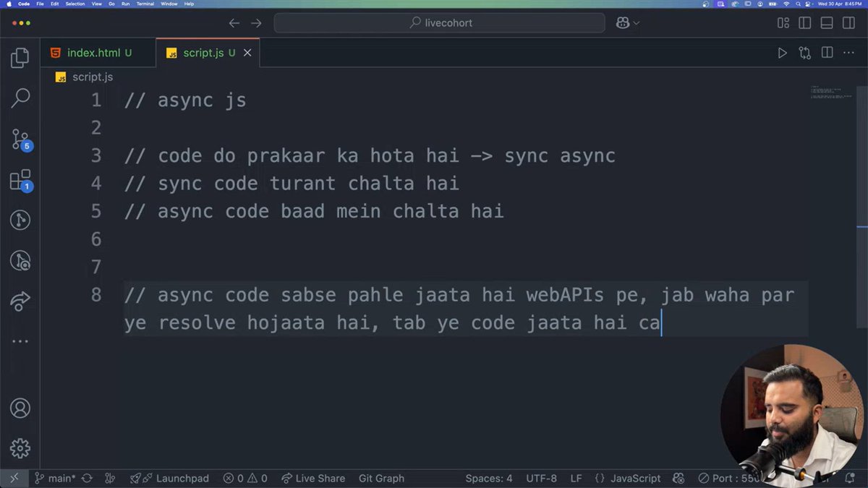
Task: Show additional views ellipsis in activity bar
Action: 20,341
